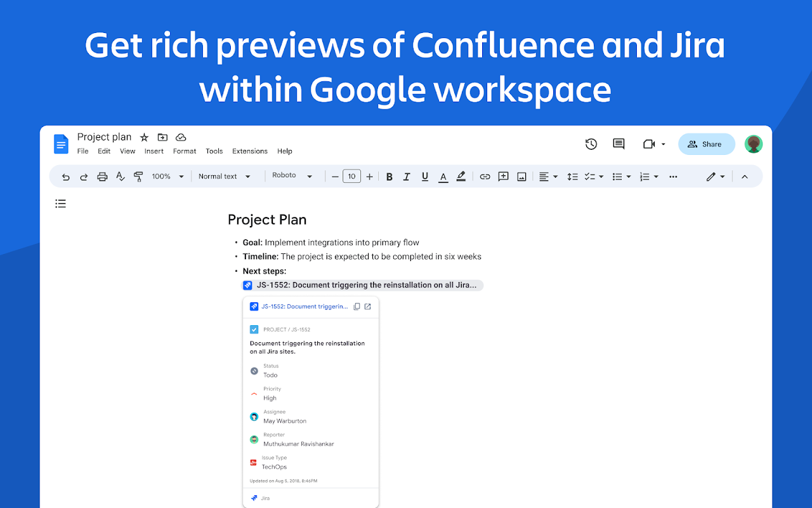Image resolution: width=812 pixels, height=508 pixels.
Task: Open the video meeting dropdown arrow
Action: pyautogui.click(x=664, y=144)
